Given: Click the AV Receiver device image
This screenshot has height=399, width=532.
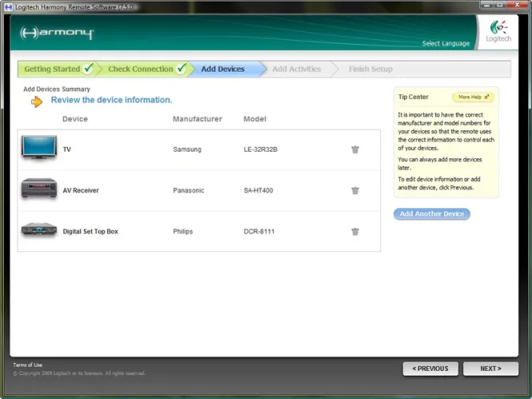Looking at the screenshot, I should (38, 190).
